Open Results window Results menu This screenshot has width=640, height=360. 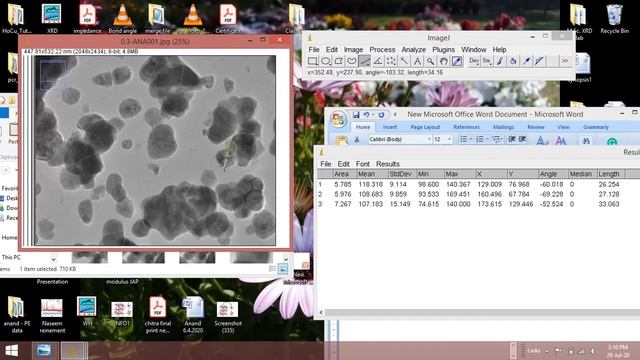click(388, 164)
